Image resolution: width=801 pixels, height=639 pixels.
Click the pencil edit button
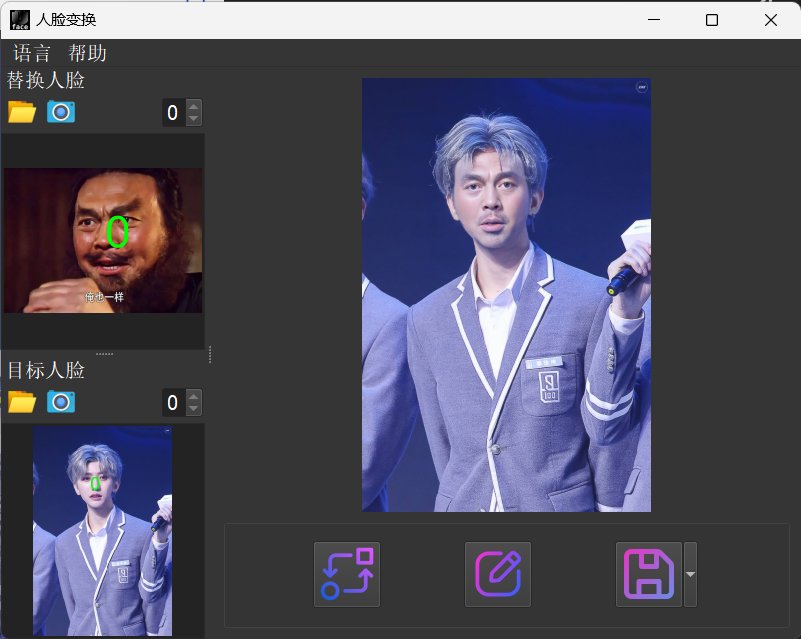pos(498,574)
